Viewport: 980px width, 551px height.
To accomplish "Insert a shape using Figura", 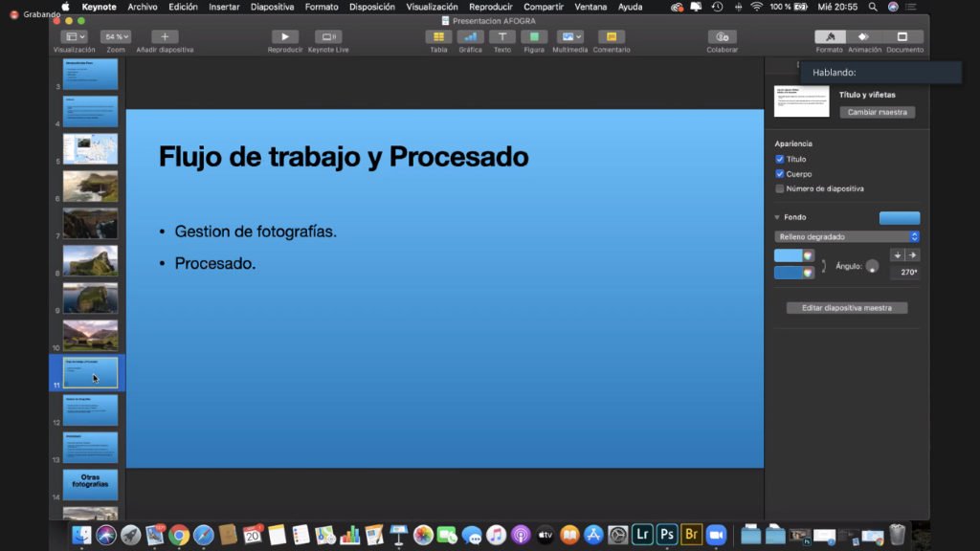I will pyautogui.click(x=534, y=36).
